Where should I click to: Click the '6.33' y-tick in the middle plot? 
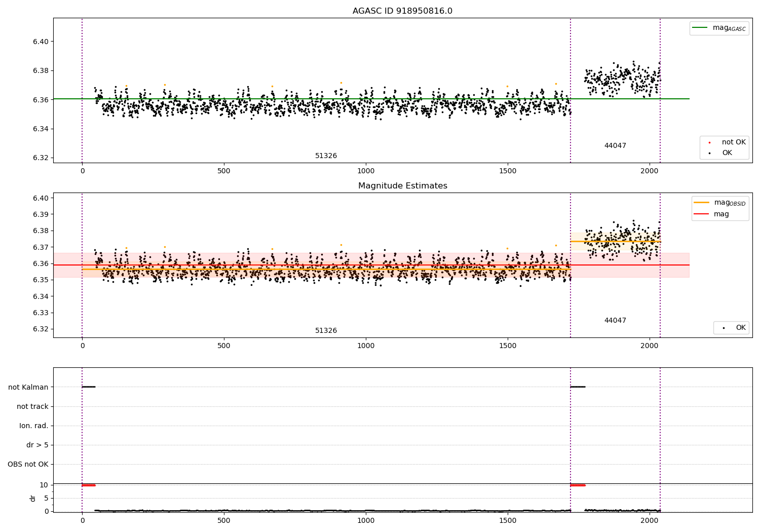41,313
